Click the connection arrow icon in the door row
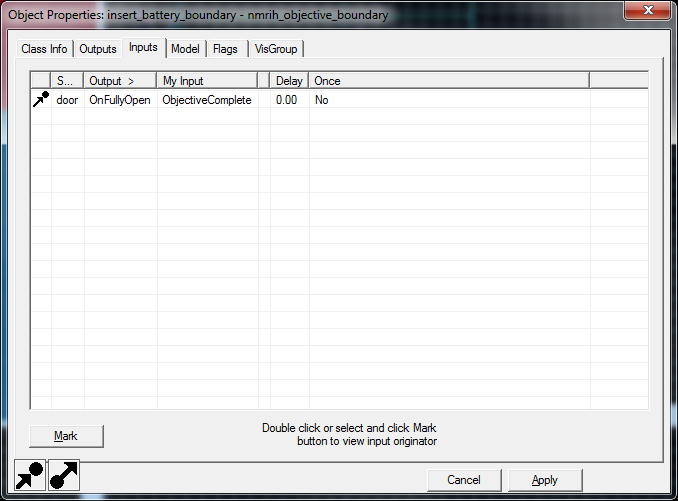The height and width of the screenshot is (501, 678). pyautogui.click(x=41, y=100)
